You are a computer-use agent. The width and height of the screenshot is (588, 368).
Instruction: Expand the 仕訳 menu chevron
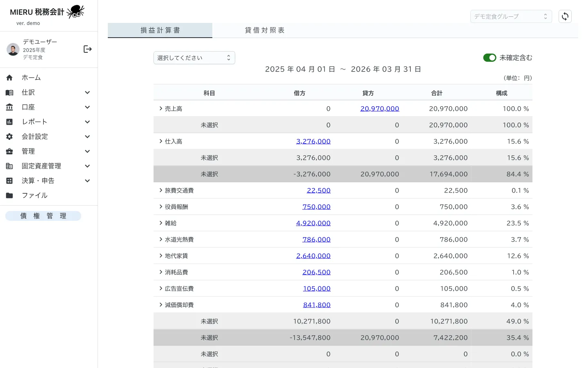(x=87, y=92)
